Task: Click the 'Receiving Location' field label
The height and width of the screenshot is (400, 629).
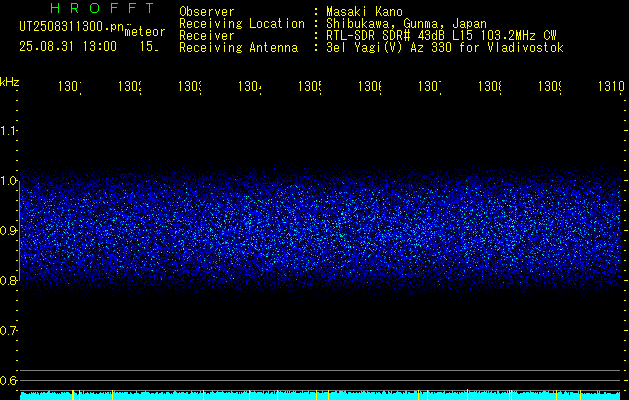Action: (x=242, y=24)
